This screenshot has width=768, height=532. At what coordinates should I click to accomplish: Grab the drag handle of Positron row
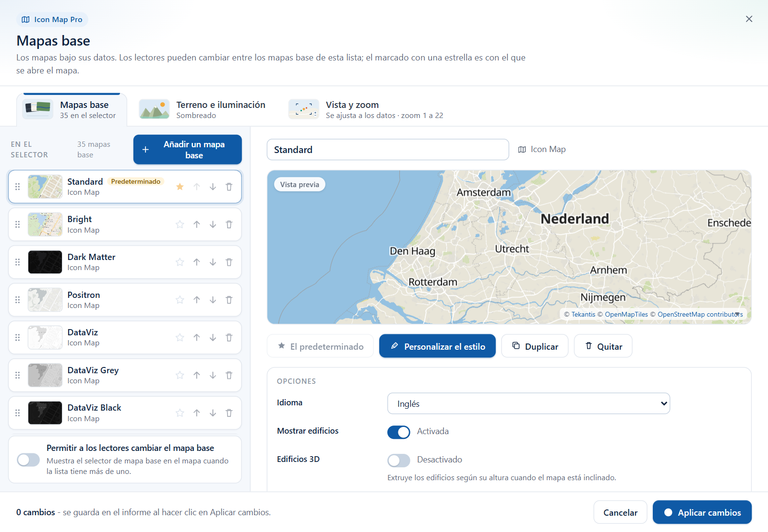pyautogui.click(x=18, y=300)
